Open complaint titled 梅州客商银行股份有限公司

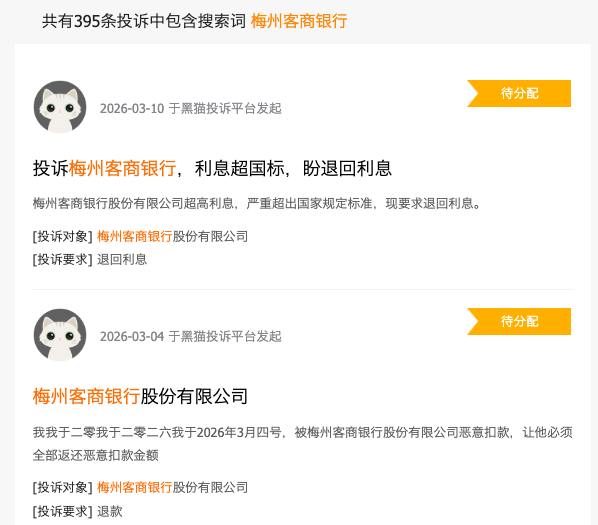pos(140,396)
